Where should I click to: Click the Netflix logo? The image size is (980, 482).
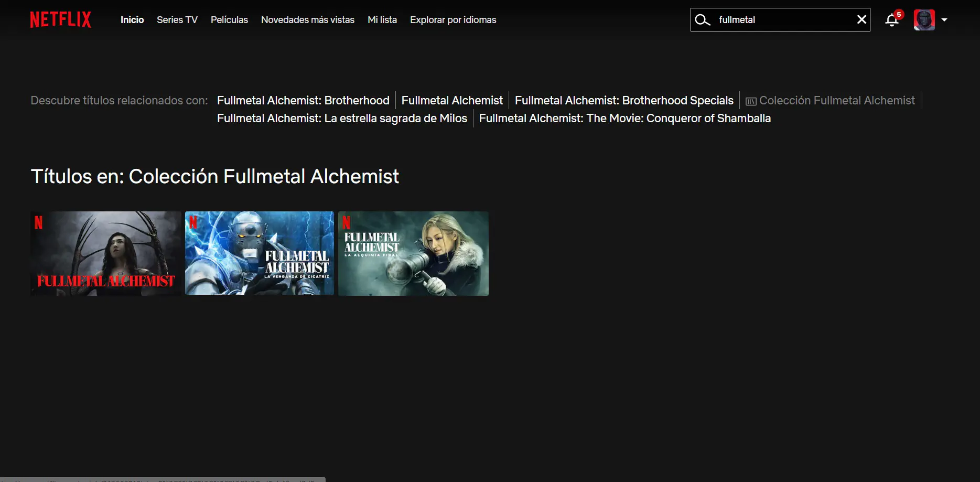[x=60, y=20]
